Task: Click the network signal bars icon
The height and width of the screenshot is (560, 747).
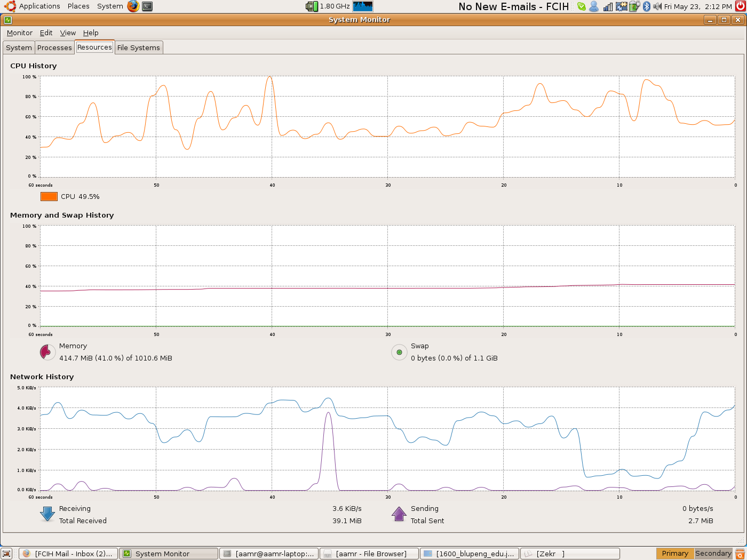Action: [x=608, y=6]
